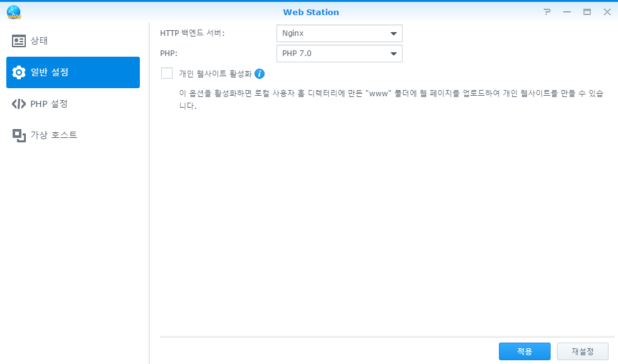Maximize the Web Station window

587,12
